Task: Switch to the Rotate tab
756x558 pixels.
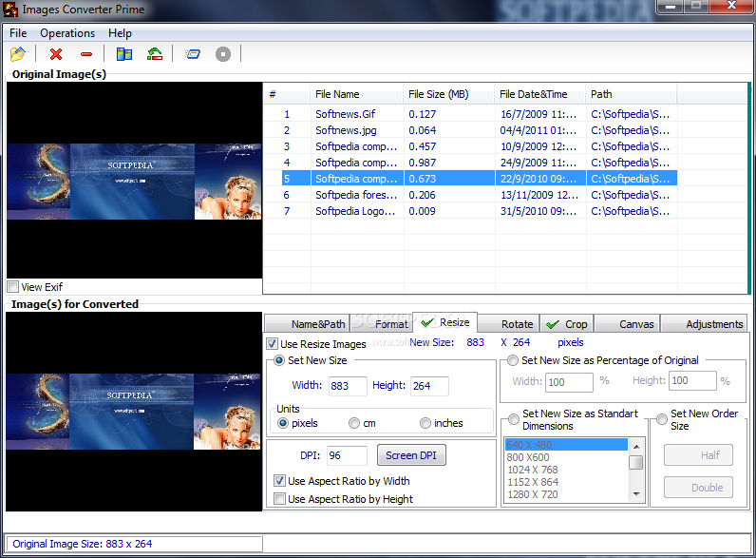Action: pos(509,324)
